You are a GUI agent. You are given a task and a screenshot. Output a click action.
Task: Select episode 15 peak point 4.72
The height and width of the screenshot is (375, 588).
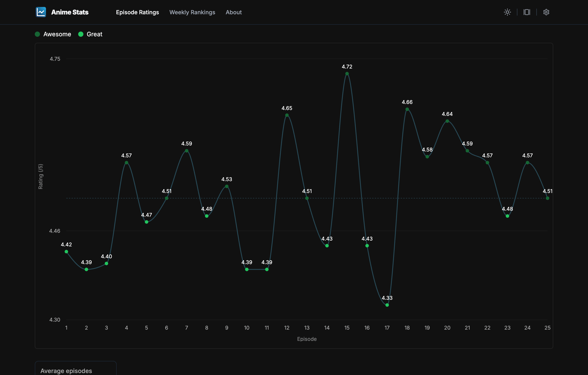coord(347,73)
